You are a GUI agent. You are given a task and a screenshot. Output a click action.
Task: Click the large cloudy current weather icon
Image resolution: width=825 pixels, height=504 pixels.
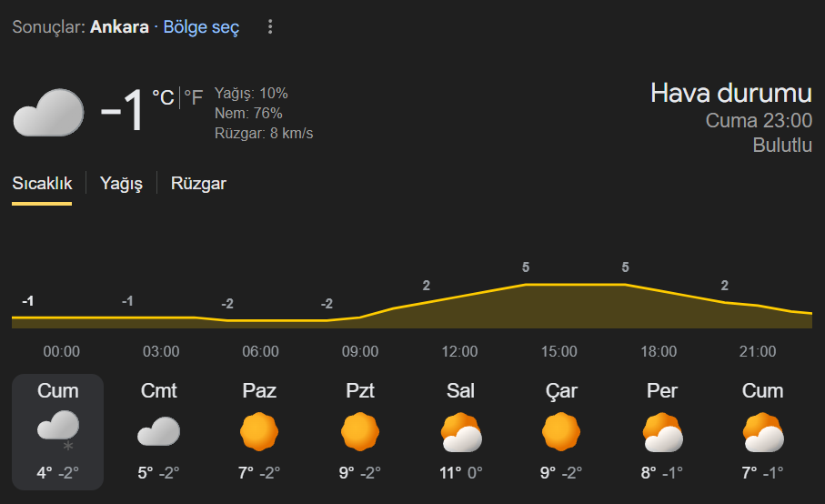48,113
